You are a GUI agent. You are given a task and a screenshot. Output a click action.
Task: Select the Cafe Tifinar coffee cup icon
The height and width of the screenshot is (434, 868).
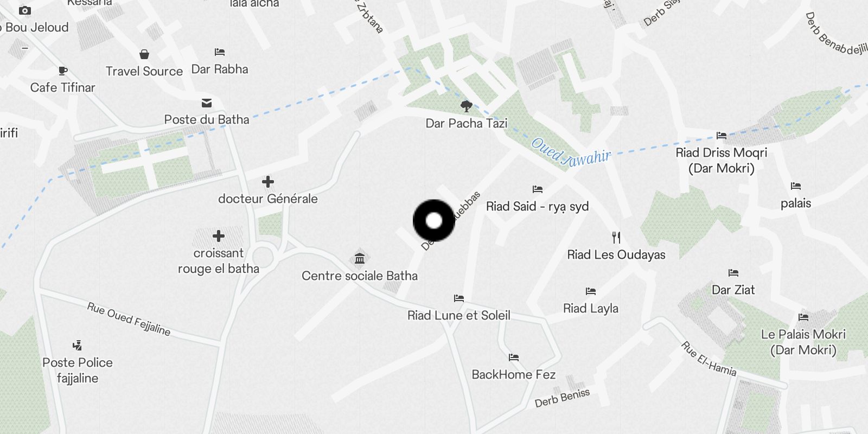pos(62,71)
